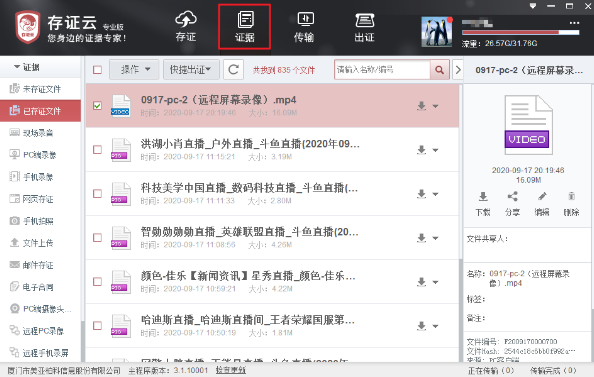
Task: Click the large VIDEO preview thumbnail
Action: click(x=528, y=125)
